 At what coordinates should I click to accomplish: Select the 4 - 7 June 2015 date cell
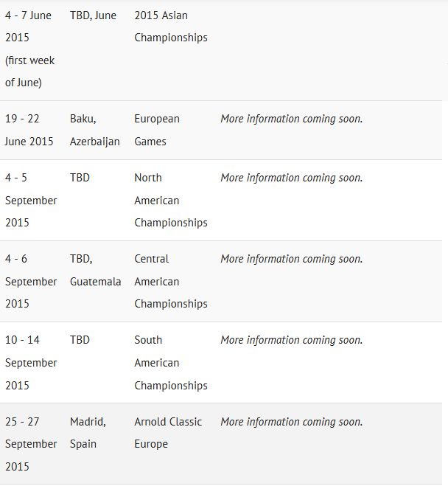(30, 49)
